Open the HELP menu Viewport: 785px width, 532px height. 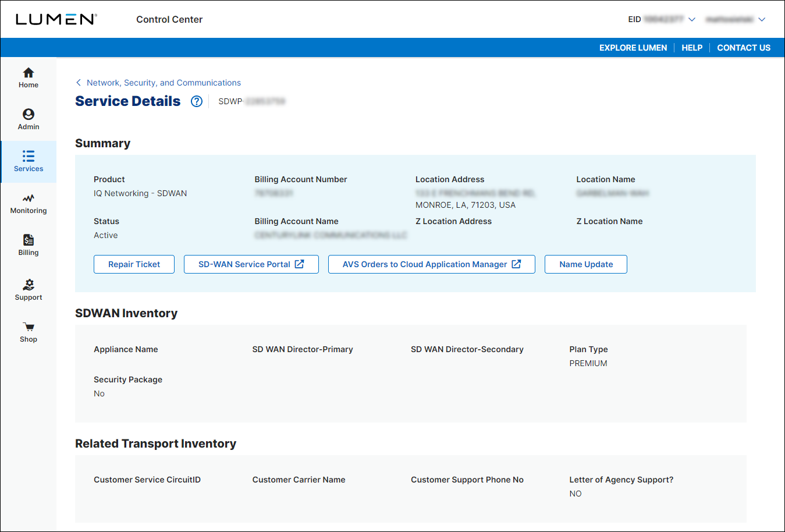(x=692, y=48)
